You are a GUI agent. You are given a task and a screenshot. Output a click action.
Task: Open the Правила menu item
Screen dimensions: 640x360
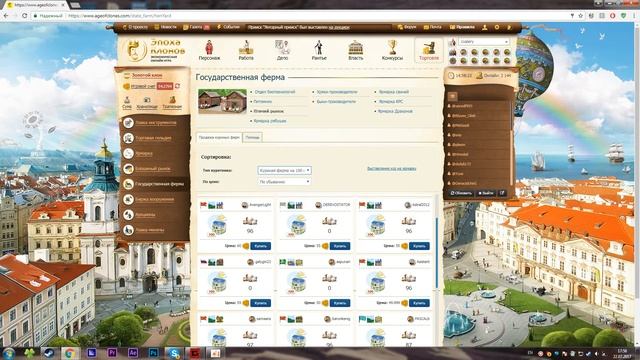point(462,27)
